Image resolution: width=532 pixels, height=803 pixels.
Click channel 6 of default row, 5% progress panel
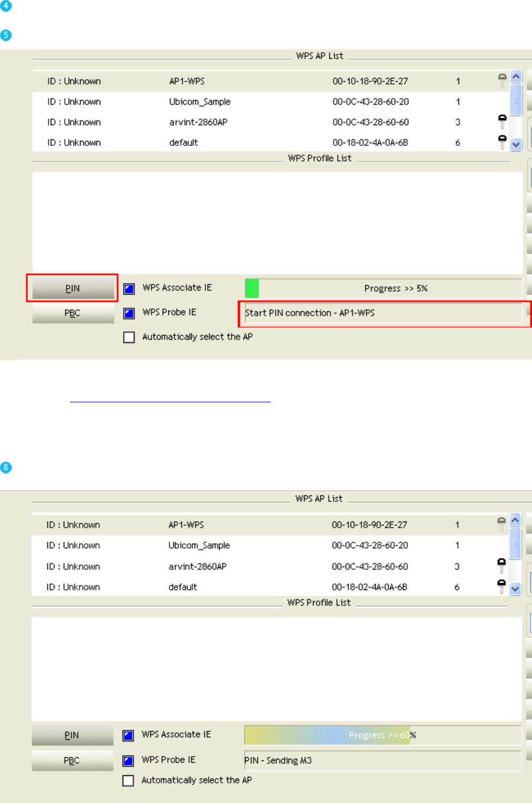tap(458, 143)
